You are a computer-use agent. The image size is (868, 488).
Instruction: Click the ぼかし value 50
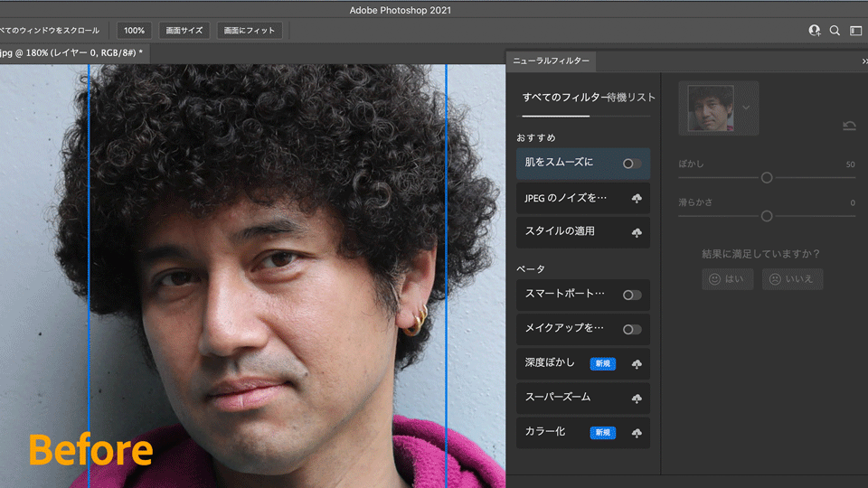coord(850,164)
